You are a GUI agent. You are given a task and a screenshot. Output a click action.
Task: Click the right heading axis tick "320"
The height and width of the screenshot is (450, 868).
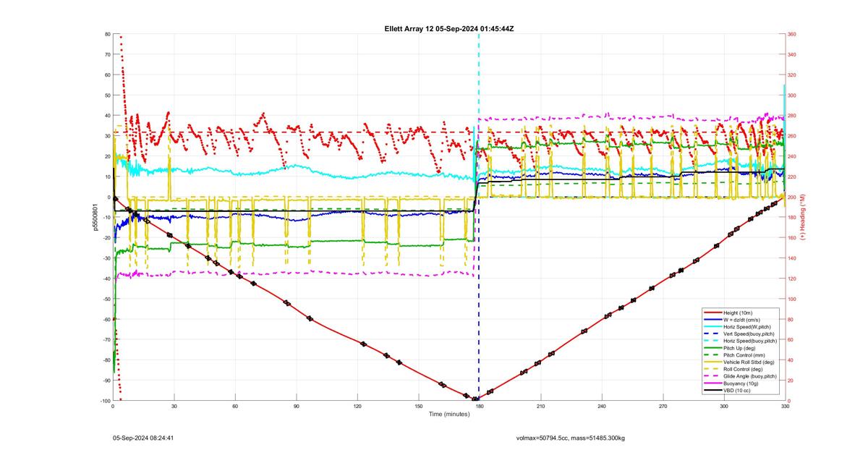[792, 75]
